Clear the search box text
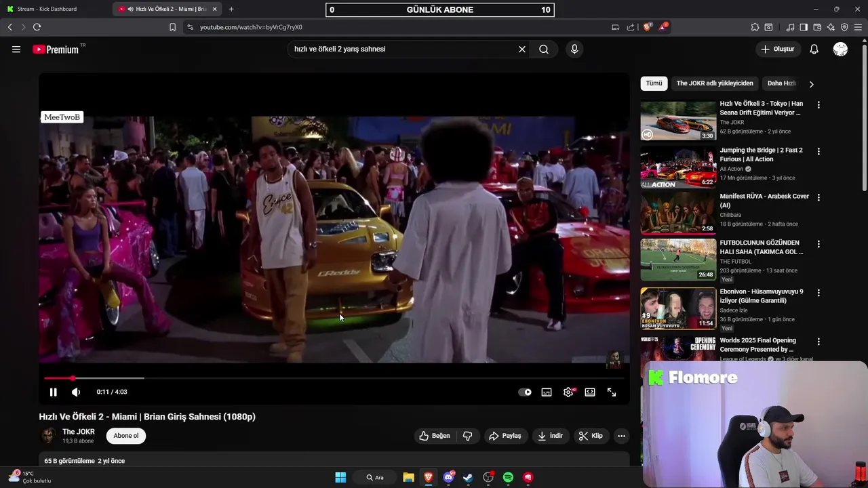The image size is (868, 488). pos(522,49)
